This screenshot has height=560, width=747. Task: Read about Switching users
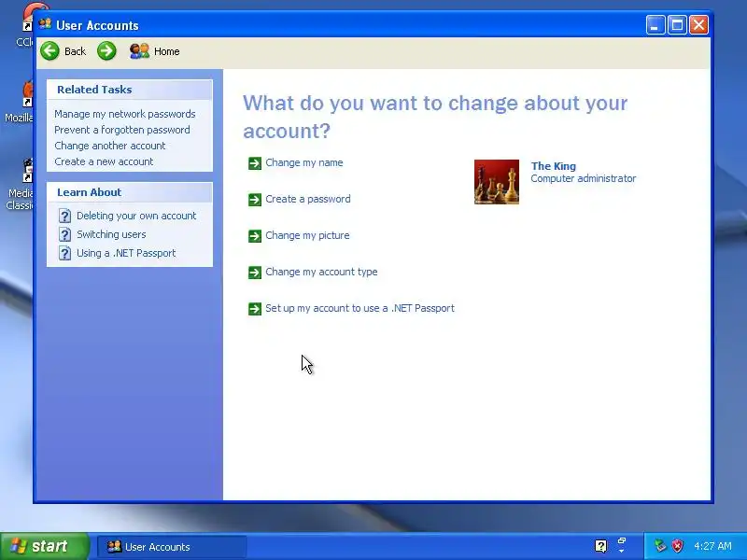(111, 234)
